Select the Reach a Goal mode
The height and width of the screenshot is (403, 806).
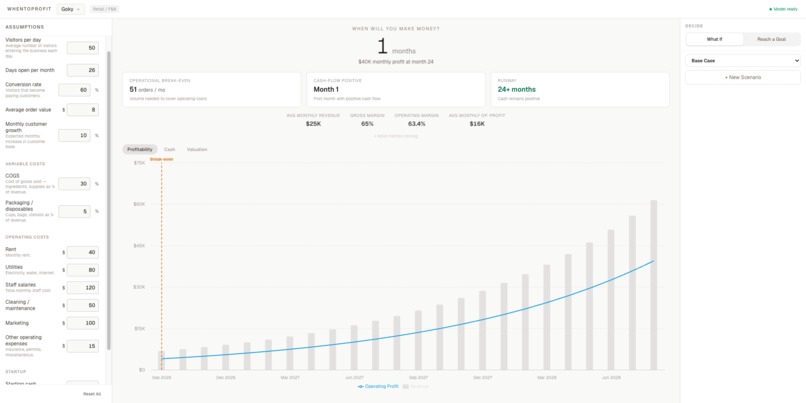coord(771,39)
